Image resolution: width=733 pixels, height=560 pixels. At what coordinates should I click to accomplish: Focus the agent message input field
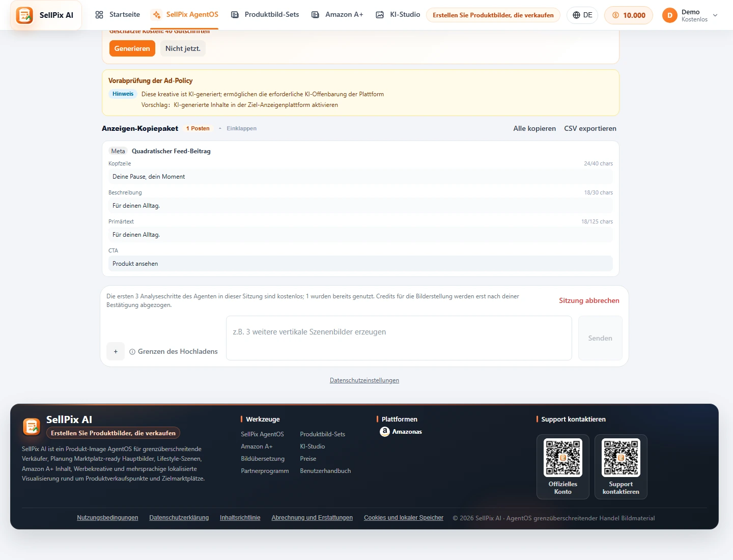point(399,338)
